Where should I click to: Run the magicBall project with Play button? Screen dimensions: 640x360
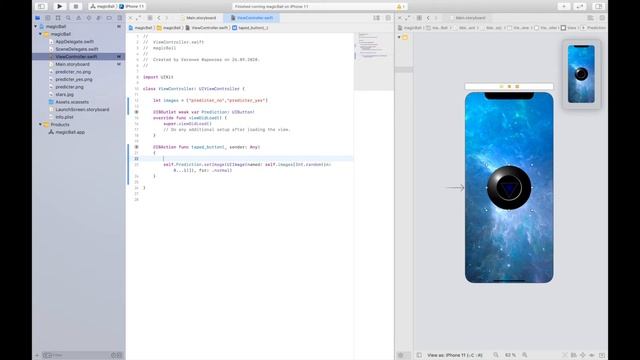coord(59,6)
